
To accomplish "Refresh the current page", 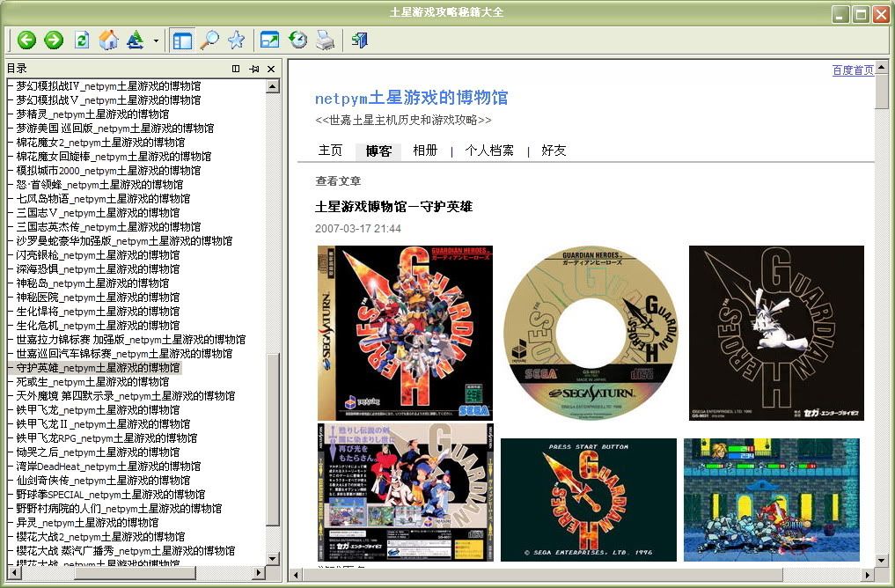I will 82,40.
